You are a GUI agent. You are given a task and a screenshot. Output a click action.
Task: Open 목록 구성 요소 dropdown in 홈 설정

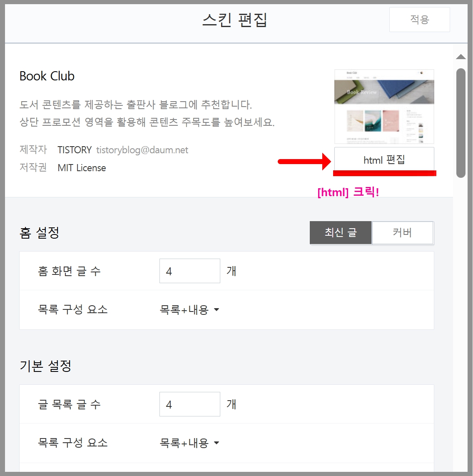point(189,310)
